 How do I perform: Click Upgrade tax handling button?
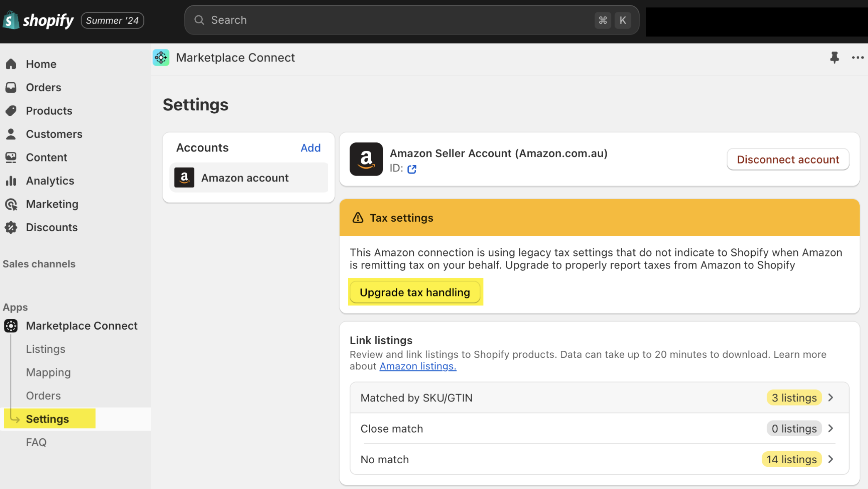point(415,292)
